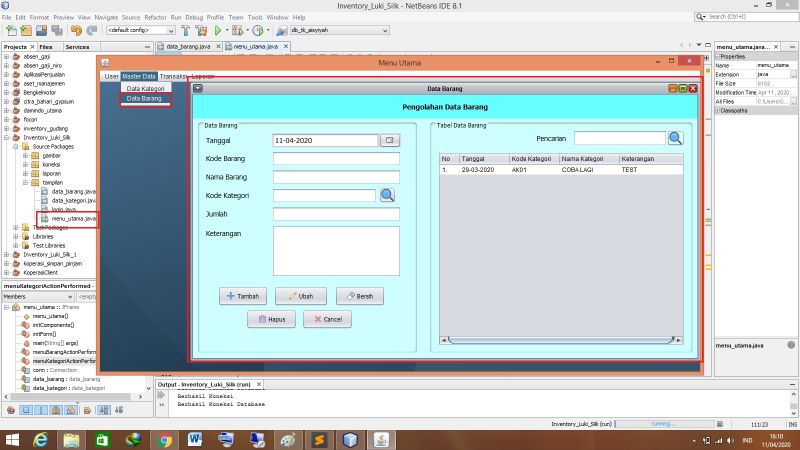Screen dimensions: 800x450
Task: Click the Keterangan text area
Action: [336, 251]
